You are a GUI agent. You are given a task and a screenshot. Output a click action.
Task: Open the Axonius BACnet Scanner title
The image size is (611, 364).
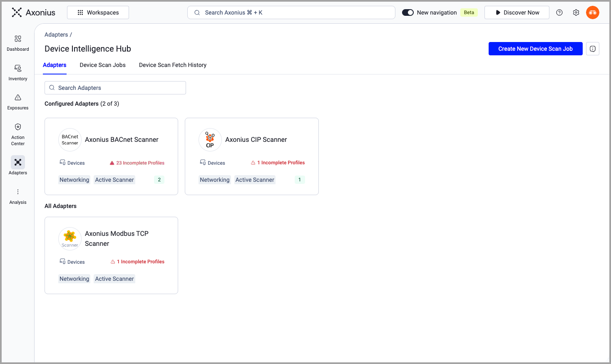pos(122,140)
